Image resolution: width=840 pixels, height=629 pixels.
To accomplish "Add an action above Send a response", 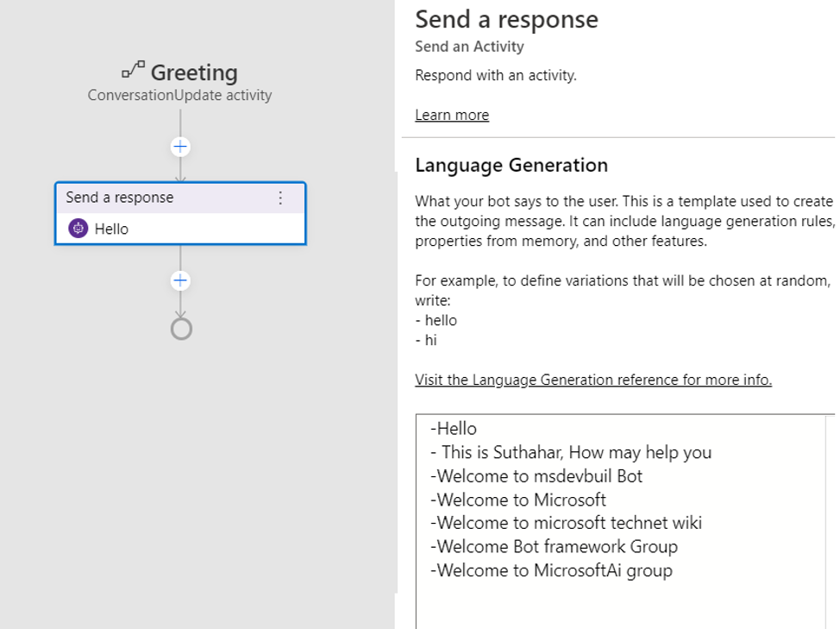I will 180,147.
